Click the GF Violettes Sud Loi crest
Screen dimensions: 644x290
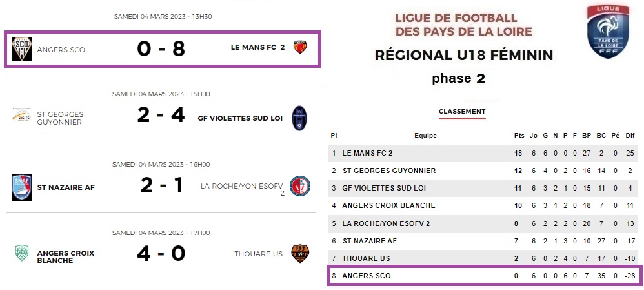pos(299,118)
